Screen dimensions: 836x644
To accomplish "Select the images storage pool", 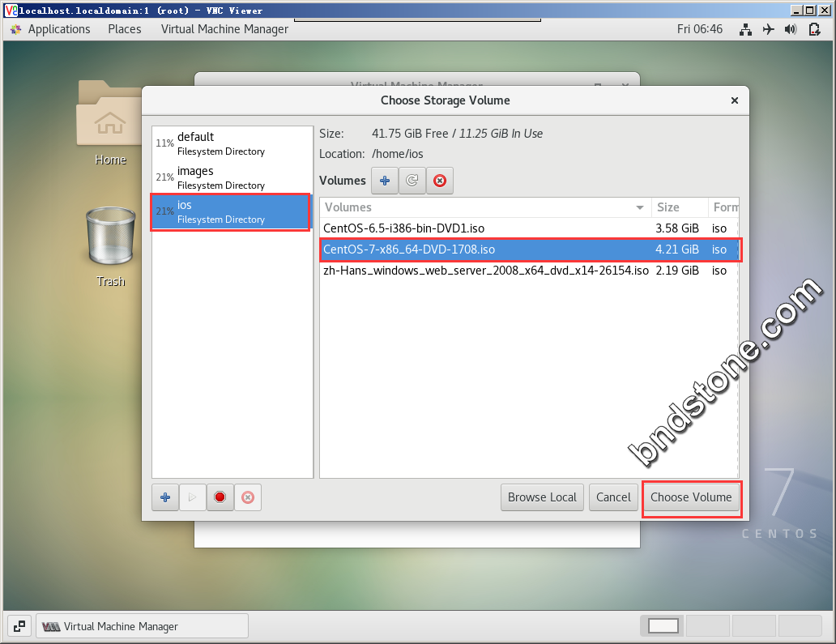I will (232, 177).
